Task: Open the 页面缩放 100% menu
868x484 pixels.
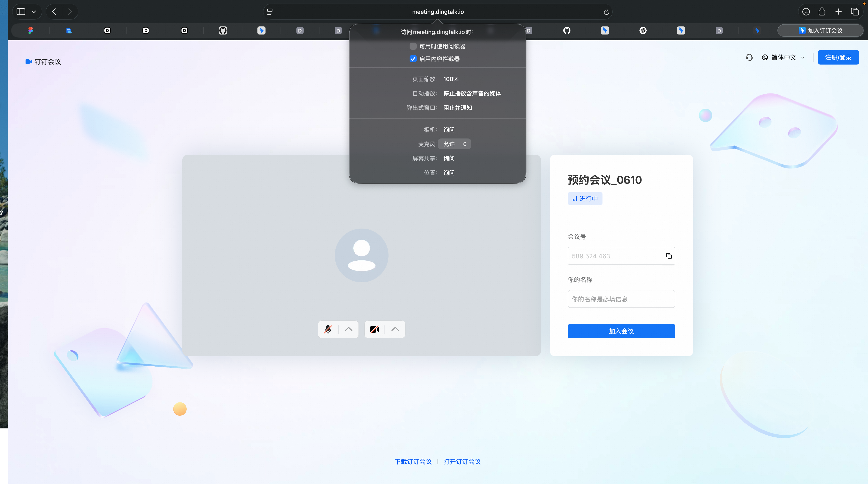Action: (451, 79)
